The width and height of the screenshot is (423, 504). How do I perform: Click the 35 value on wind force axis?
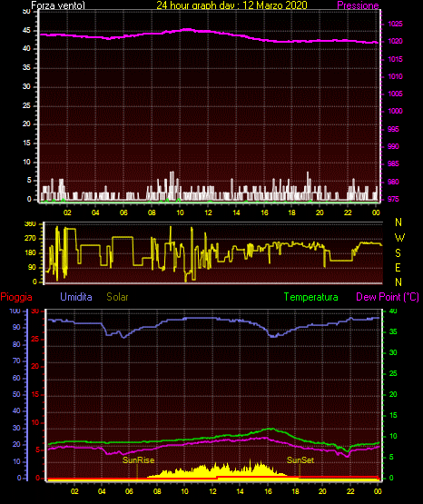tap(26, 68)
